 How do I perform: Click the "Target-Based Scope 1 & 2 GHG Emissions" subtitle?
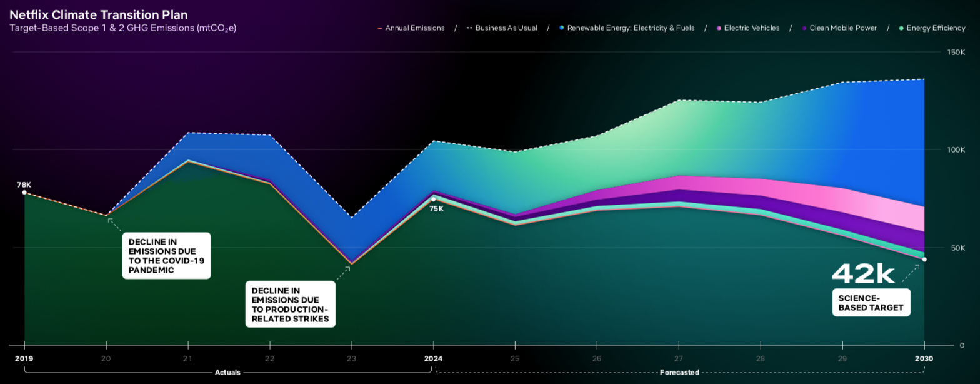[123, 28]
